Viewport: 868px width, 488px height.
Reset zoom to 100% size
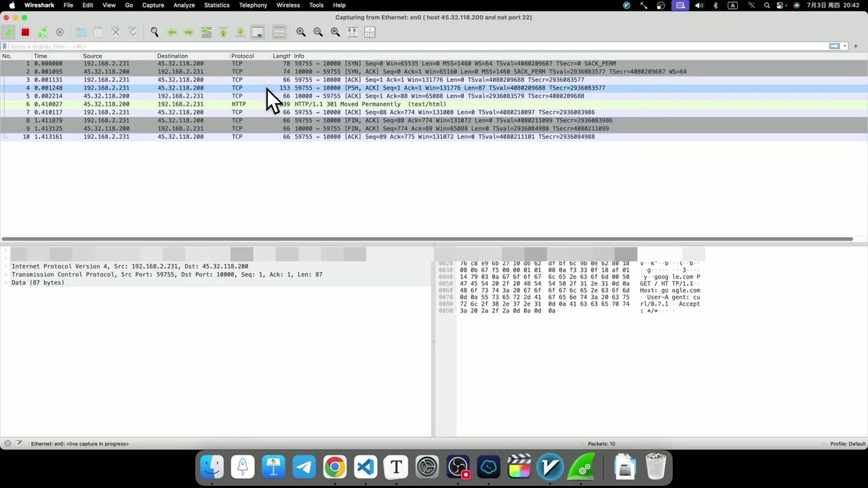click(x=335, y=32)
